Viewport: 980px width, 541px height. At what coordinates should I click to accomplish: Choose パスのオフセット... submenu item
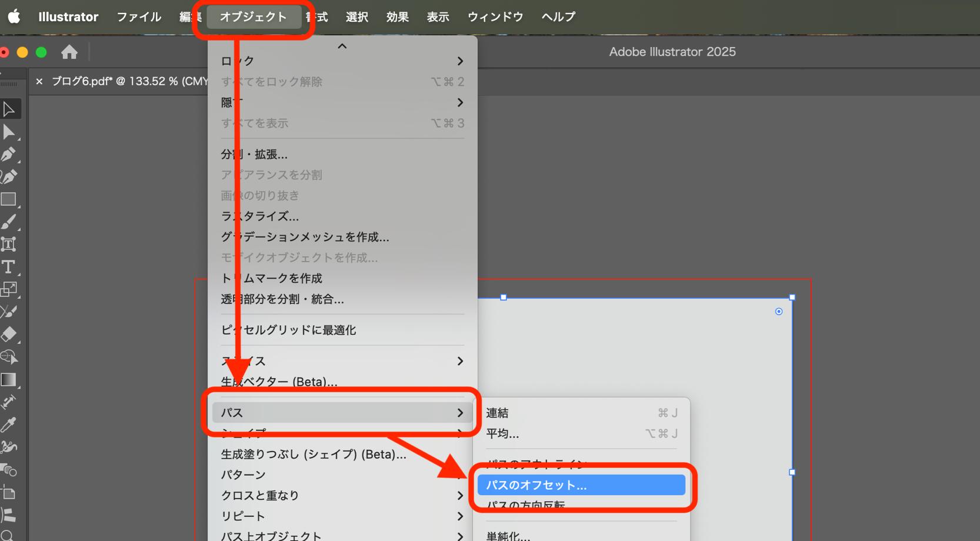[581, 485]
